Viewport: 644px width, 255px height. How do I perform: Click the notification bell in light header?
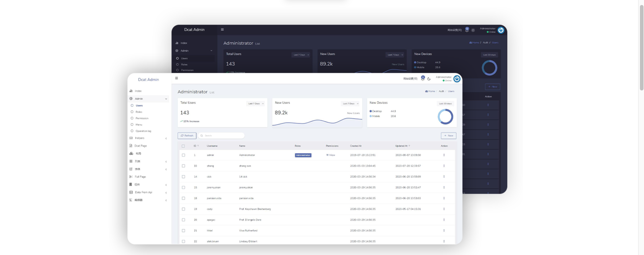(422, 78)
